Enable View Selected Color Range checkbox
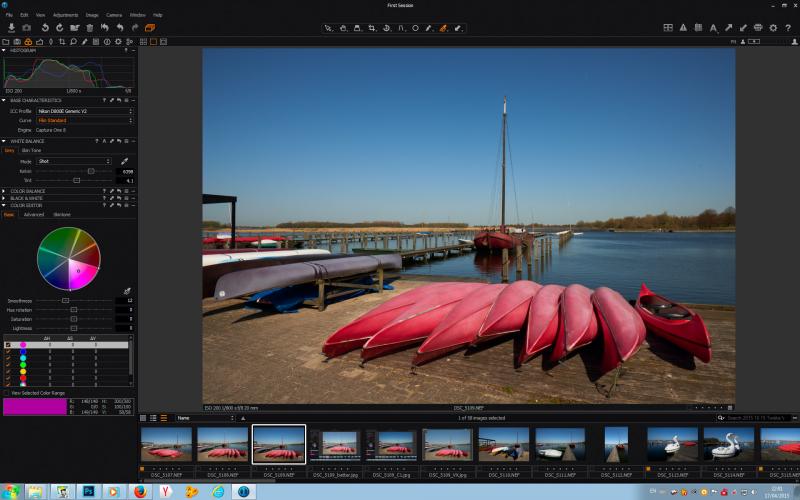The image size is (800, 500). [x=6, y=393]
